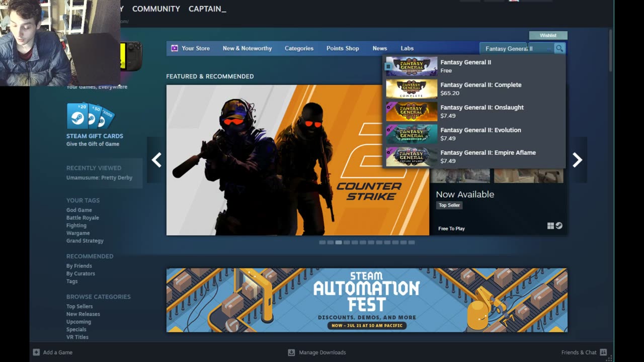Open the Steam Automation Fest banner
The width and height of the screenshot is (644, 362).
(367, 300)
